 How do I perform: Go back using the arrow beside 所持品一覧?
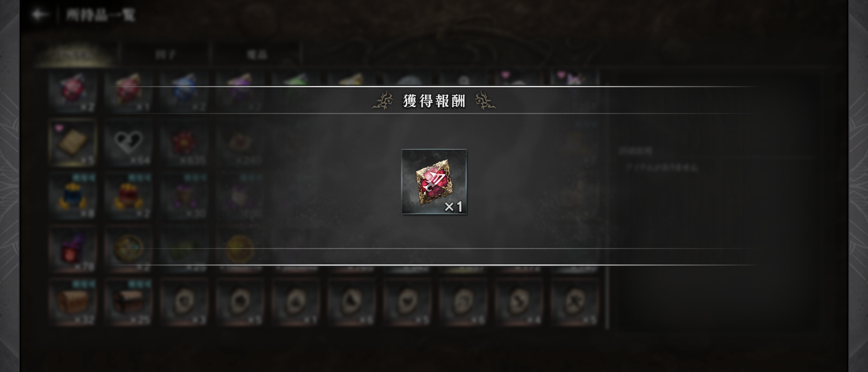[40, 15]
